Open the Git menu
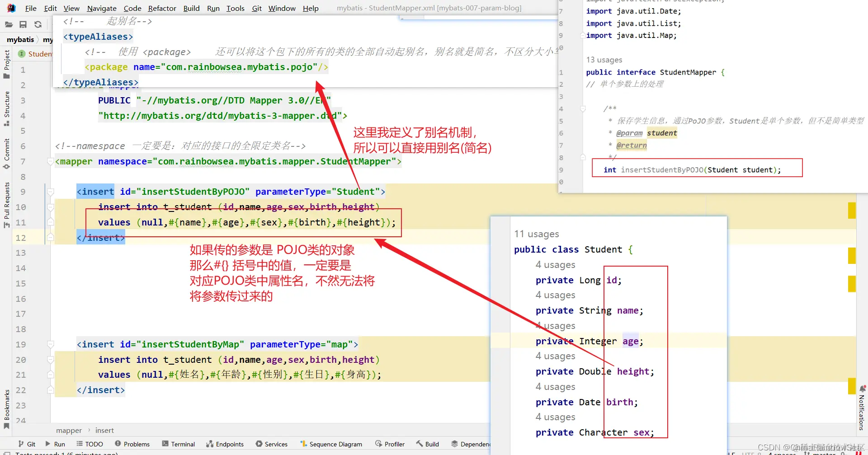 [257, 8]
